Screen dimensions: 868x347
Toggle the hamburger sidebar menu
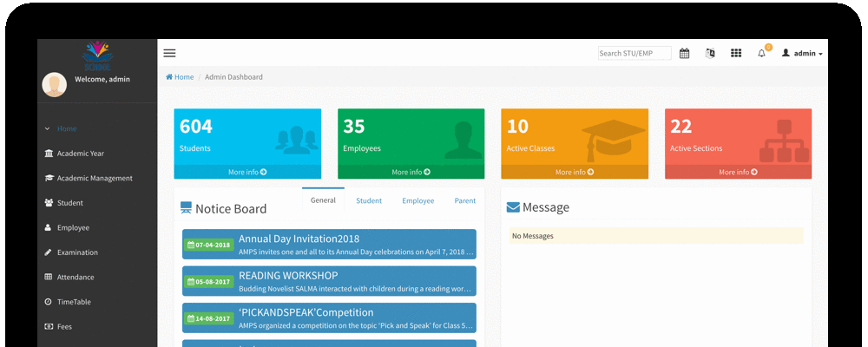169,53
